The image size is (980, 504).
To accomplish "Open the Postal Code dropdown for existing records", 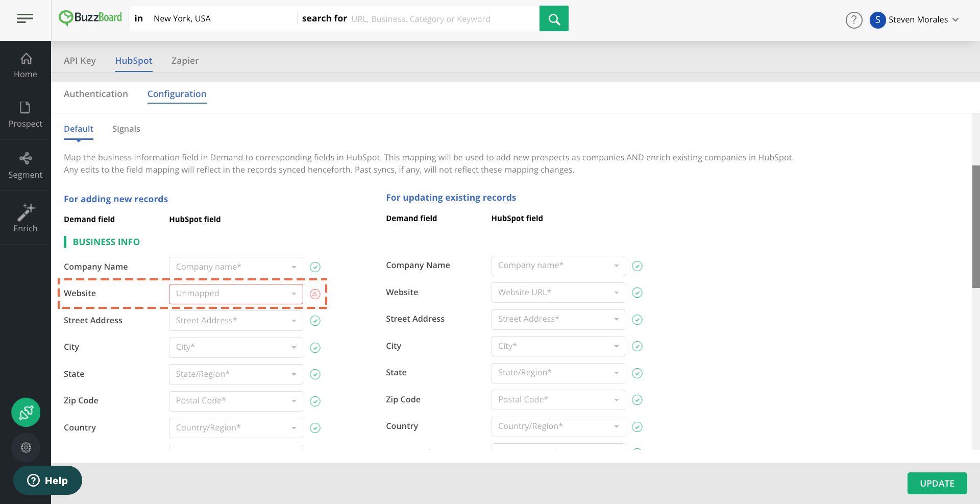I will coord(558,400).
